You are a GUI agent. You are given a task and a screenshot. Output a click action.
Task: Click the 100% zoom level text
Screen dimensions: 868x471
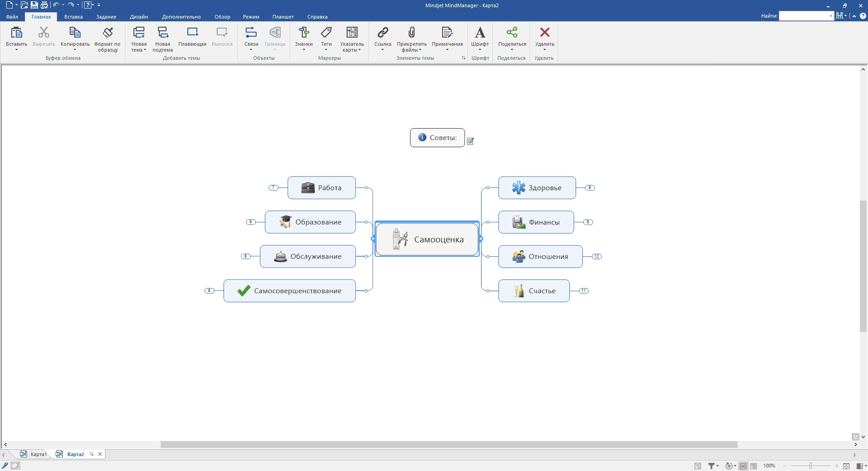(769, 466)
